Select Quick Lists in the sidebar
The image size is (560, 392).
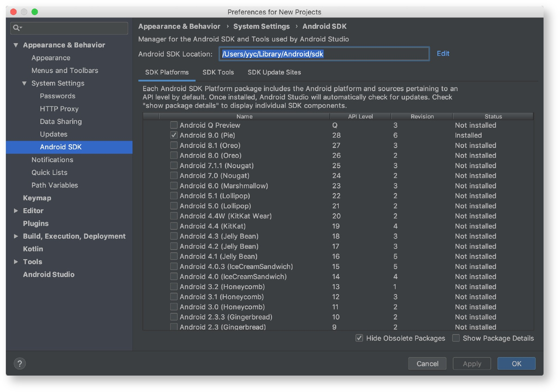[50, 173]
